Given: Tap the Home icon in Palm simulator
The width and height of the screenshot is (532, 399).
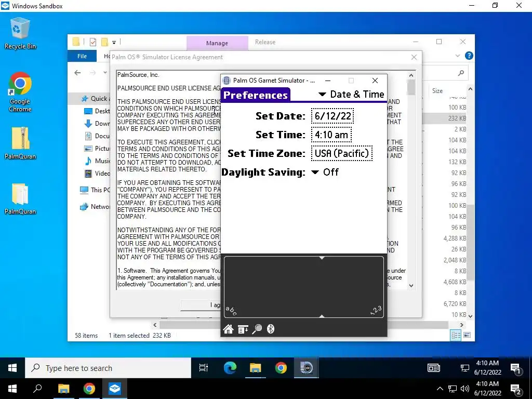Looking at the screenshot, I should [229, 329].
